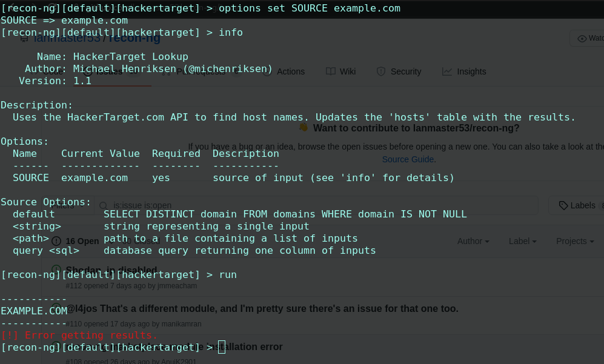
Task: Select the Security shield icon
Action: 380,71
